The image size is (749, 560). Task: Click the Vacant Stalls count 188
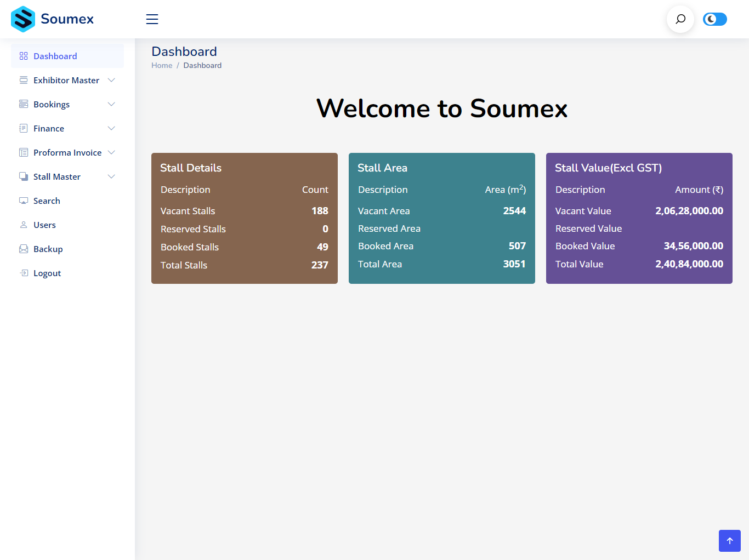pos(320,211)
